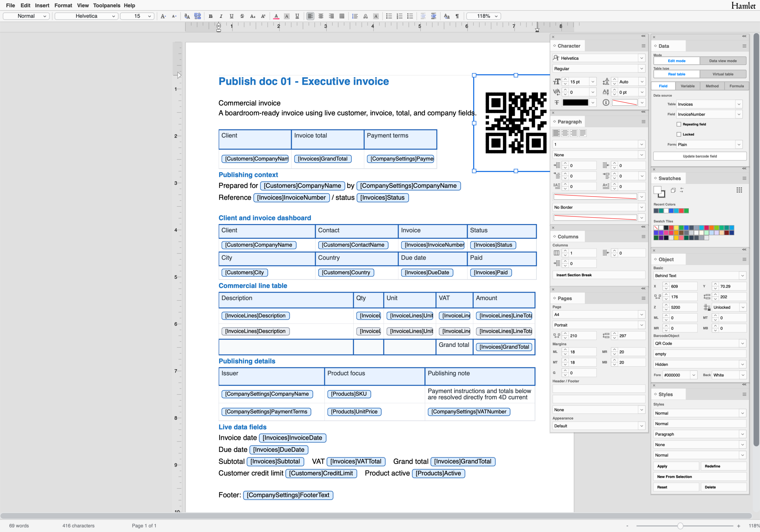The image size is (760, 532).
Task: Enable the Locked checkbox
Action: pyautogui.click(x=679, y=134)
